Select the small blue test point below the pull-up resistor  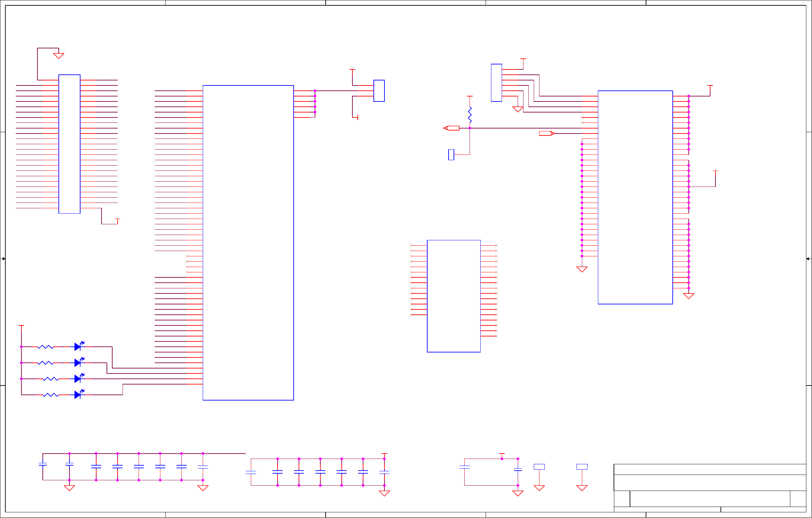pyautogui.click(x=451, y=155)
